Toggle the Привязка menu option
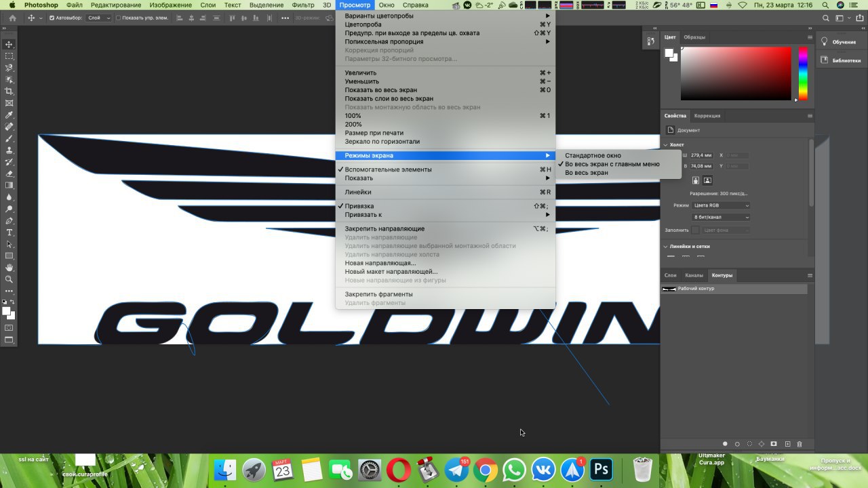 446,206
